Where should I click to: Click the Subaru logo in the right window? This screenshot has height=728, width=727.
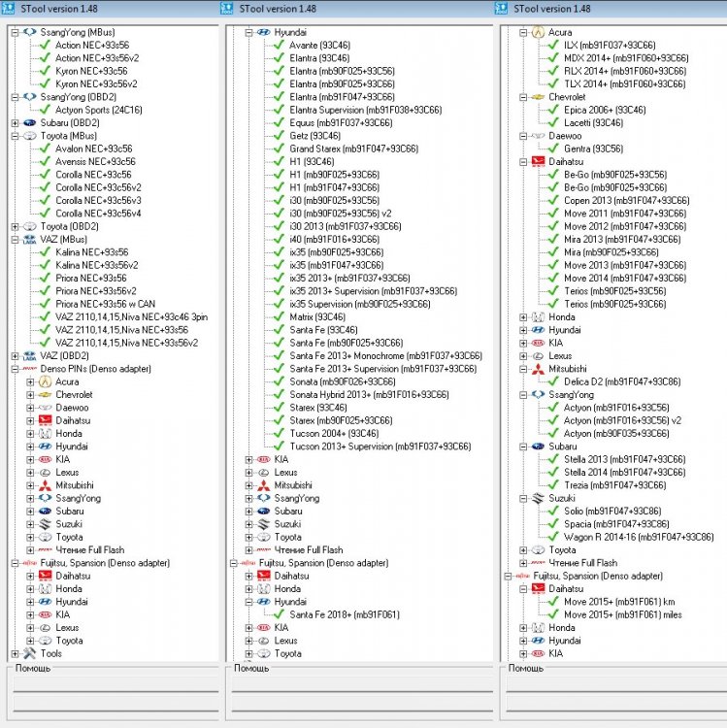[x=538, y=447]
